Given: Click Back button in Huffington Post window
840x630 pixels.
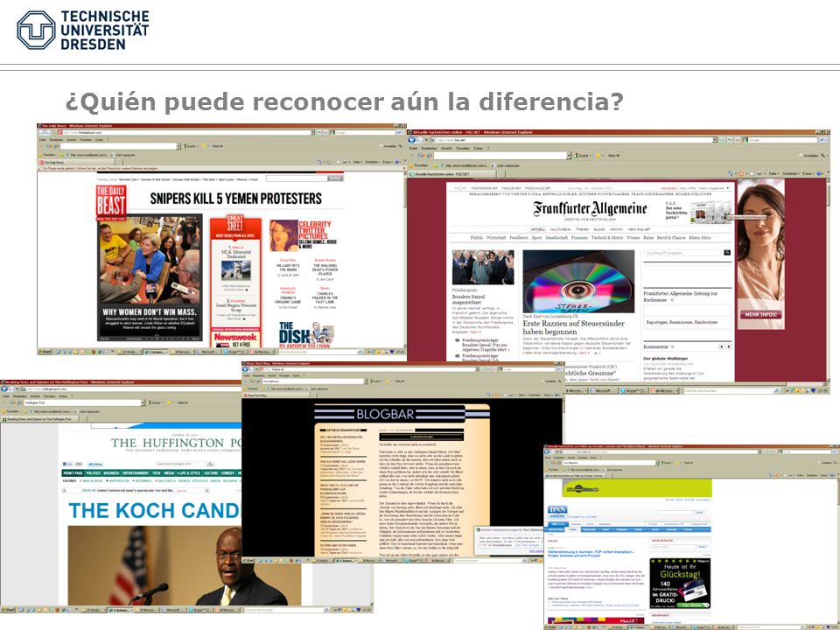Looking at the screenshot, I should point(3,388).
